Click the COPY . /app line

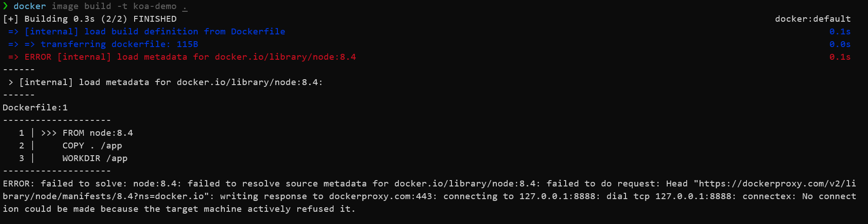point(92,146)
